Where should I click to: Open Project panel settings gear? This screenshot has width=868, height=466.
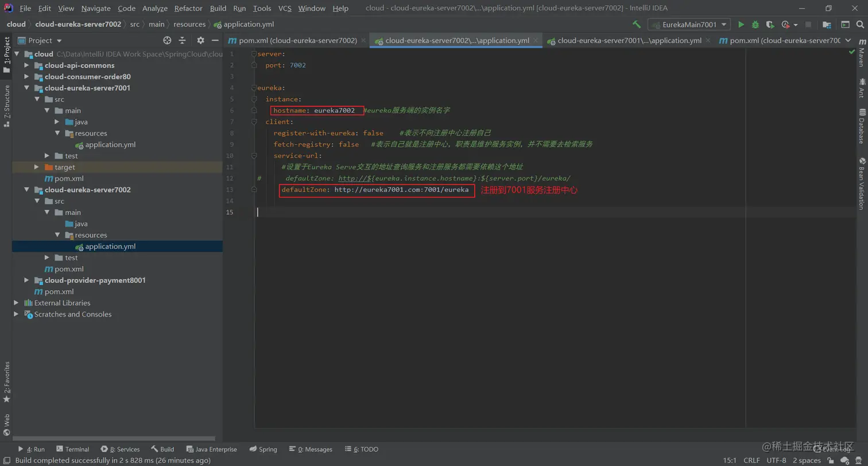tap(200, 40)
